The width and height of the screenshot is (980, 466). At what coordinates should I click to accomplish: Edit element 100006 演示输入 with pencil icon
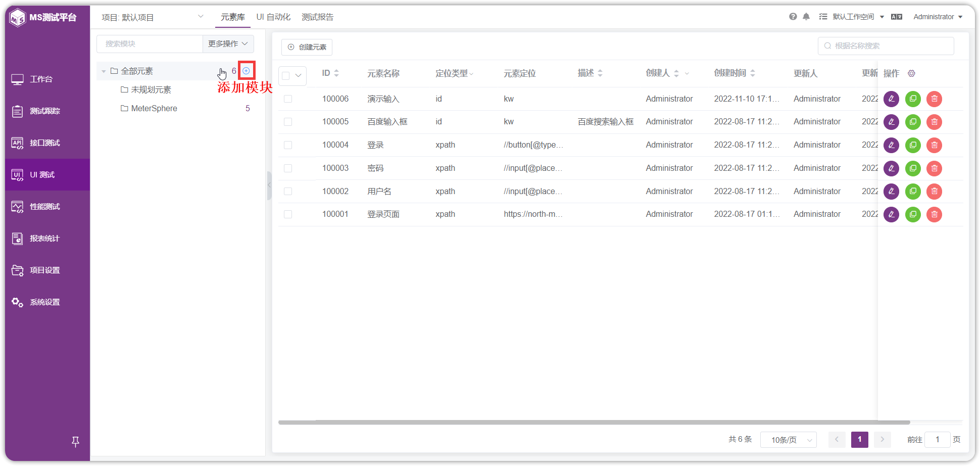pos(891,99)
